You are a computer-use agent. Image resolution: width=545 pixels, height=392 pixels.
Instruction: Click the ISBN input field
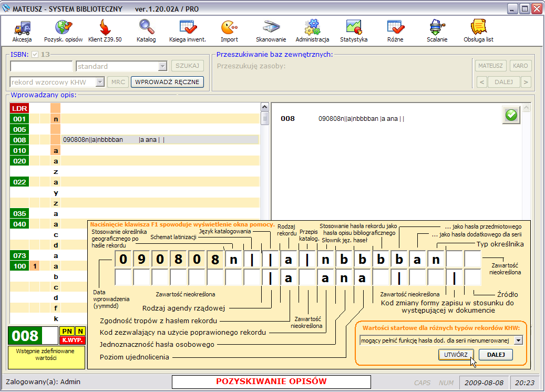[42, 66]
